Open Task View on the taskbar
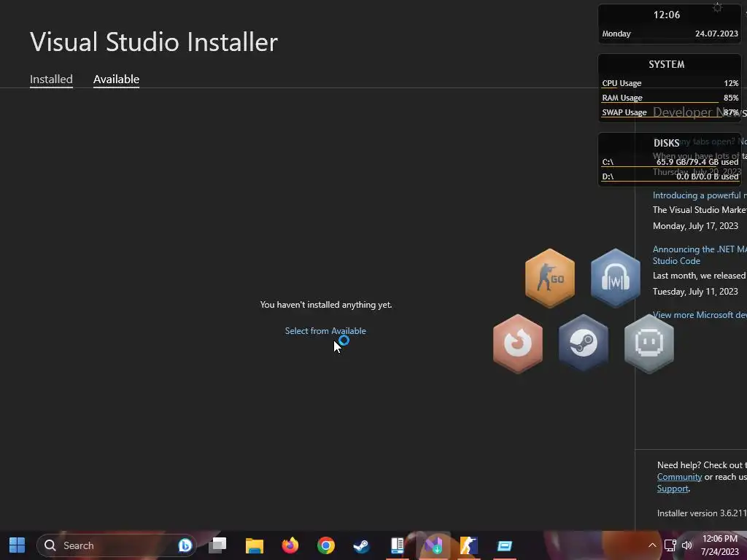The width and height of the screenshot is (747, 560). click(x=218, y=545)
